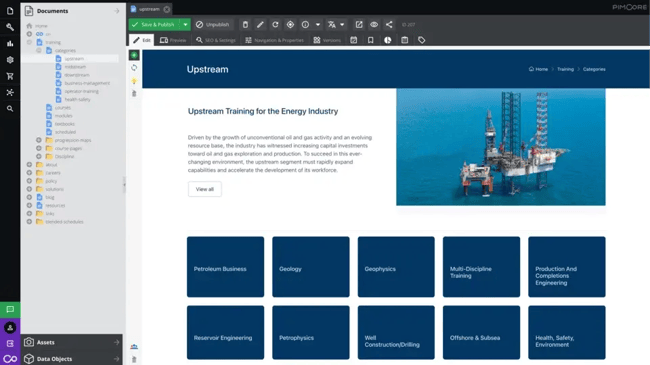Click the share icon in toolbar
650x365 pixels.
point(389,24)
